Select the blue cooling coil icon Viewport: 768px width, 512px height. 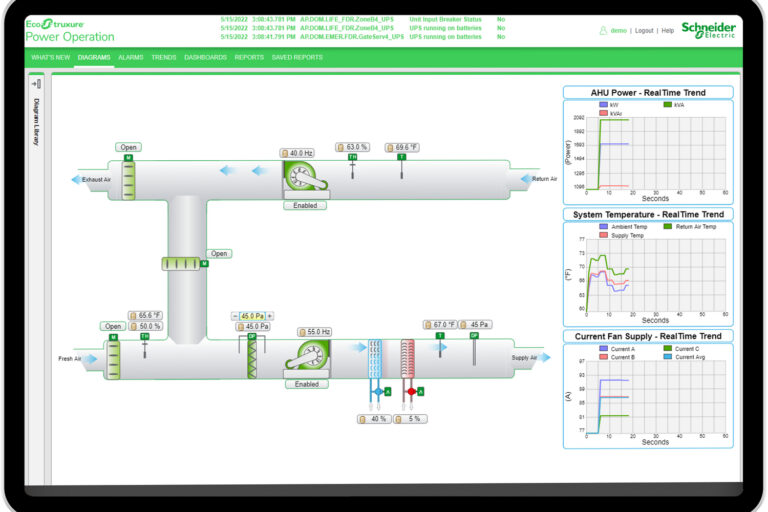[375, 359]
